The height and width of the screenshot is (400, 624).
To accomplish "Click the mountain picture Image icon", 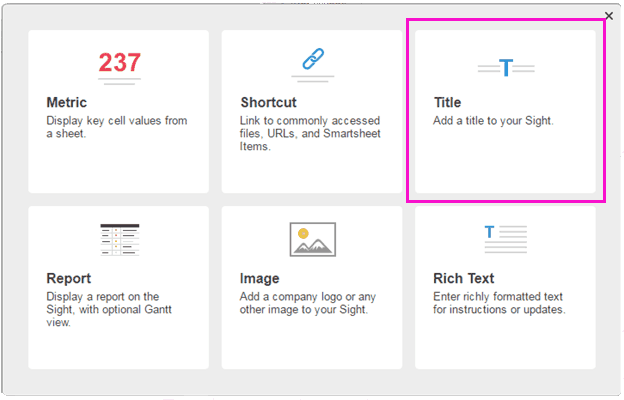I will (x=312, y=239).
